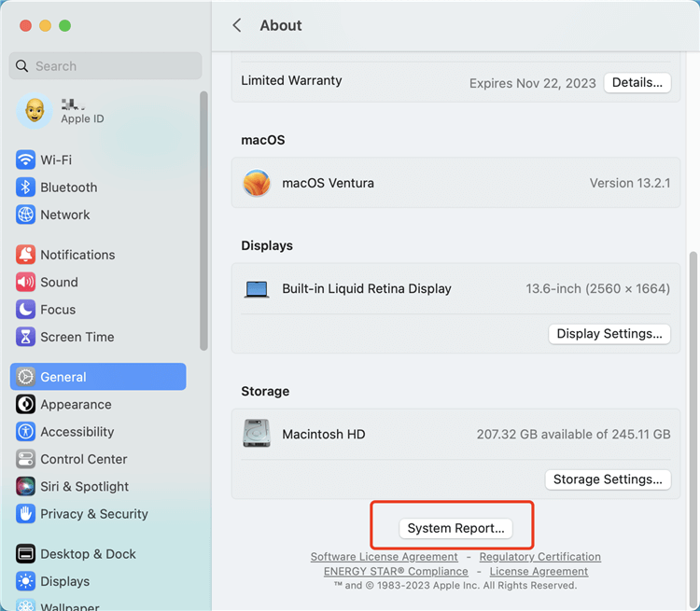Screen dimensions: 700x611
Task: Click the Screen Time hourglass icon
Action: pos(25,337)
